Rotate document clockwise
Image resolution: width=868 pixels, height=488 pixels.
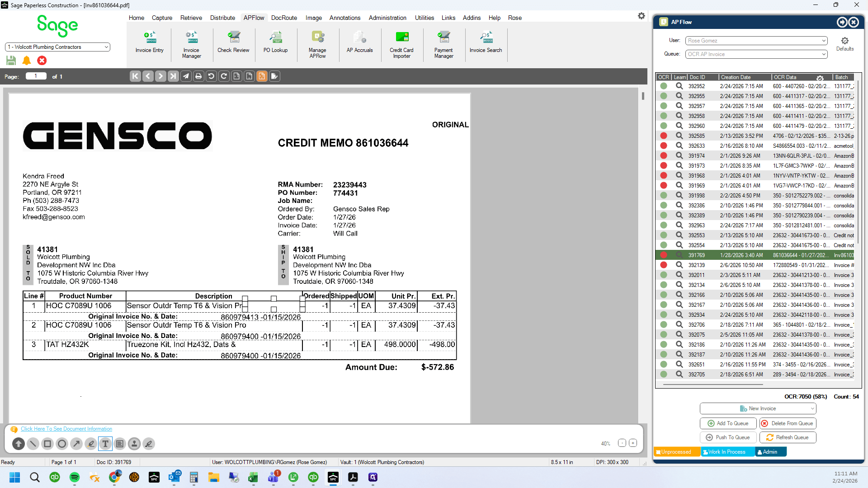click(224, 76)
